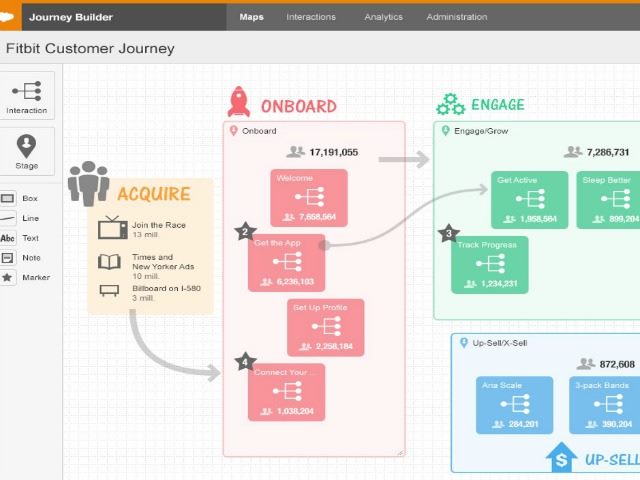Click the billboard icon for I-580
Viewport: 640px width, 480px height.
click(x=109, y=291)
